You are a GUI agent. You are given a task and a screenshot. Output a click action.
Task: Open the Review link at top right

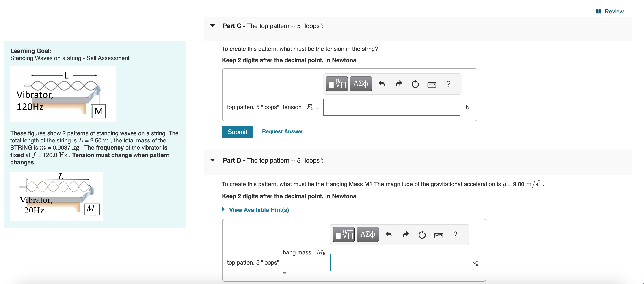pos(614,11)
